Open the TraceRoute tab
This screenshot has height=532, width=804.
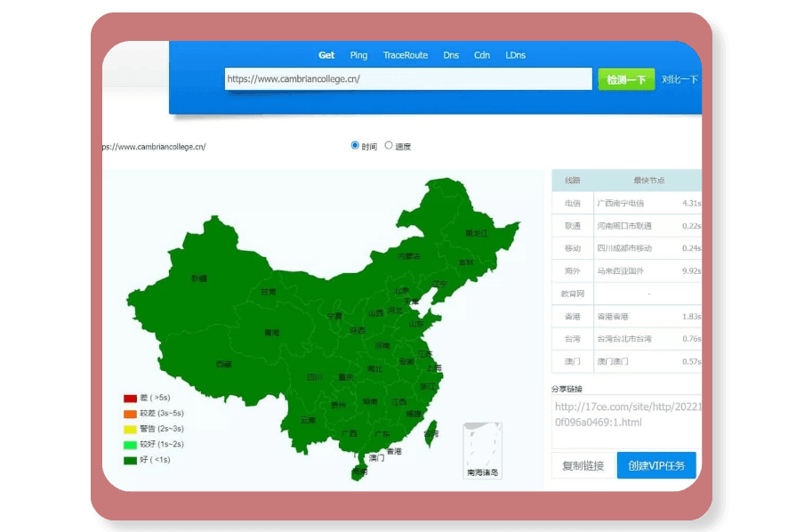point(405,55)
